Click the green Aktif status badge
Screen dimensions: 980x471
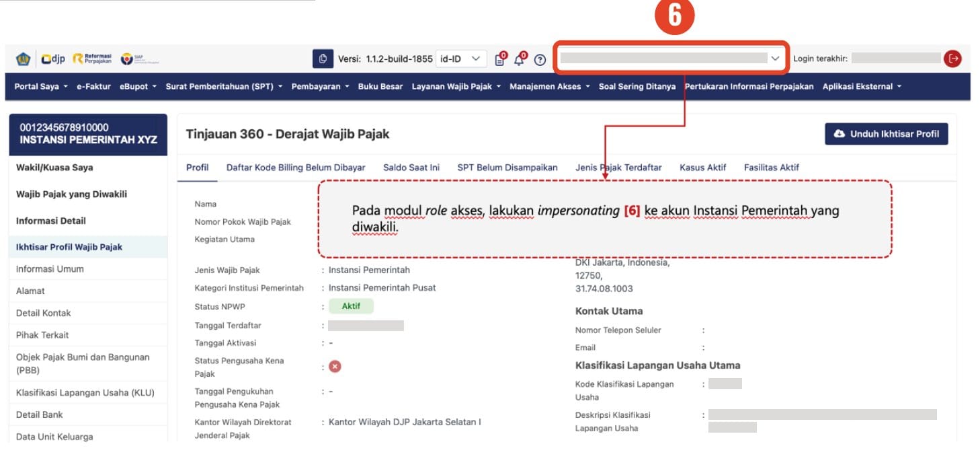tap(350, 306)
